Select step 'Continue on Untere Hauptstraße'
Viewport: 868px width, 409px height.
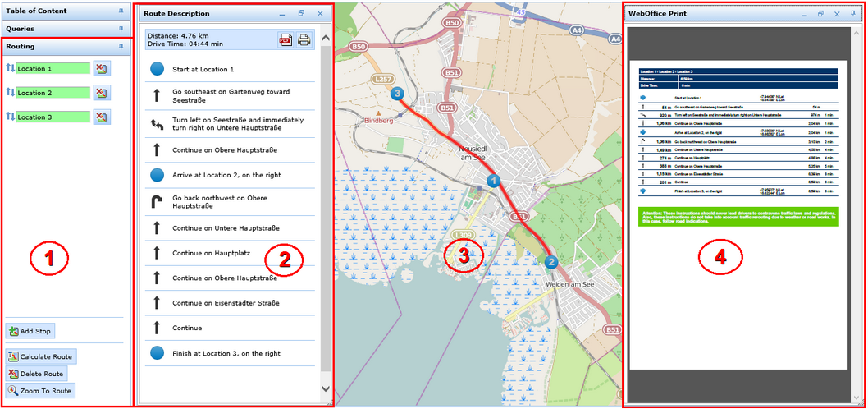(231, 227)
